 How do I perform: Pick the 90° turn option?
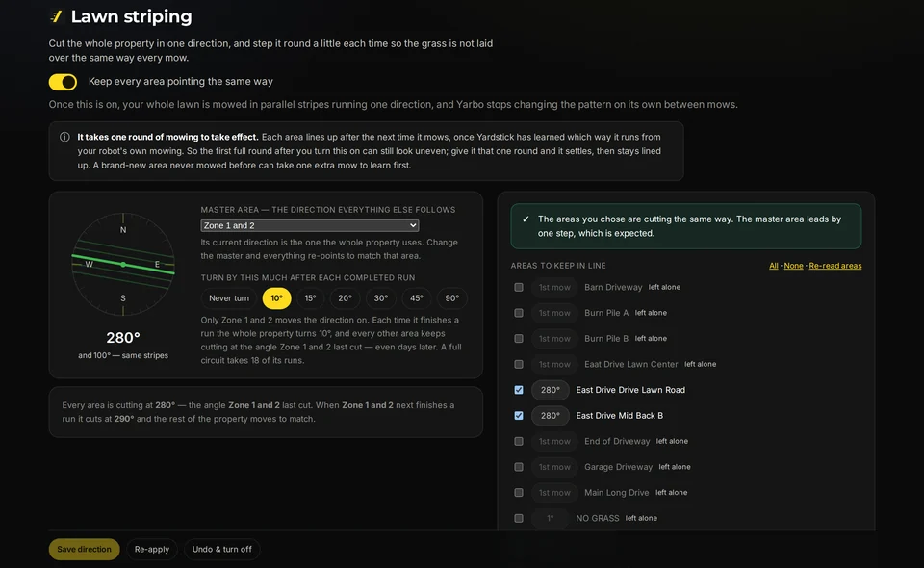click(452, 298)
